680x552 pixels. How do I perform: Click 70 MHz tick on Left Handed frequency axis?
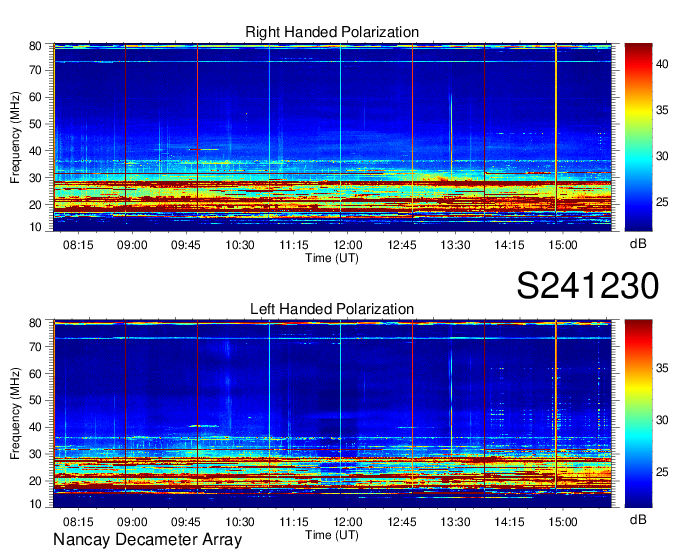coord(36,347)
